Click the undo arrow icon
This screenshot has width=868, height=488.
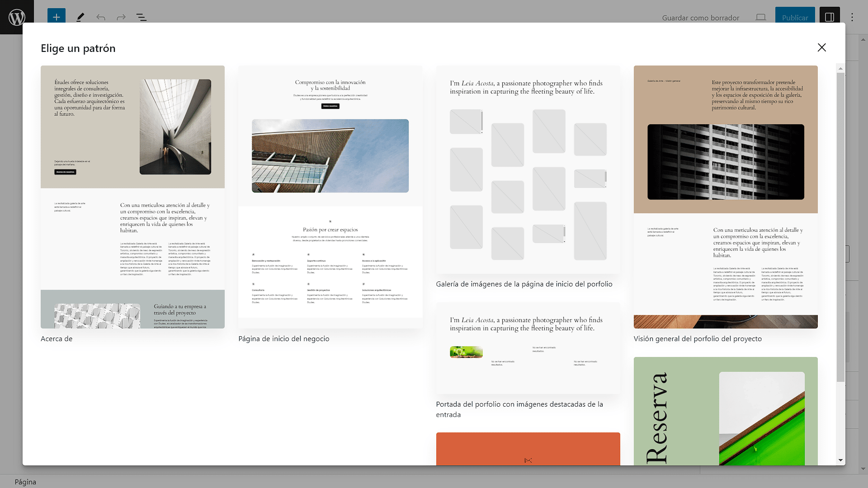100,17
